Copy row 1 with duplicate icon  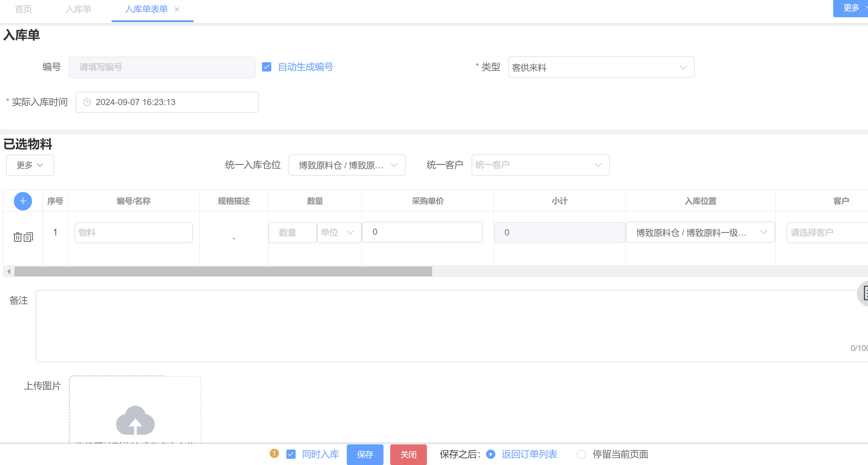tap(29, 237)
